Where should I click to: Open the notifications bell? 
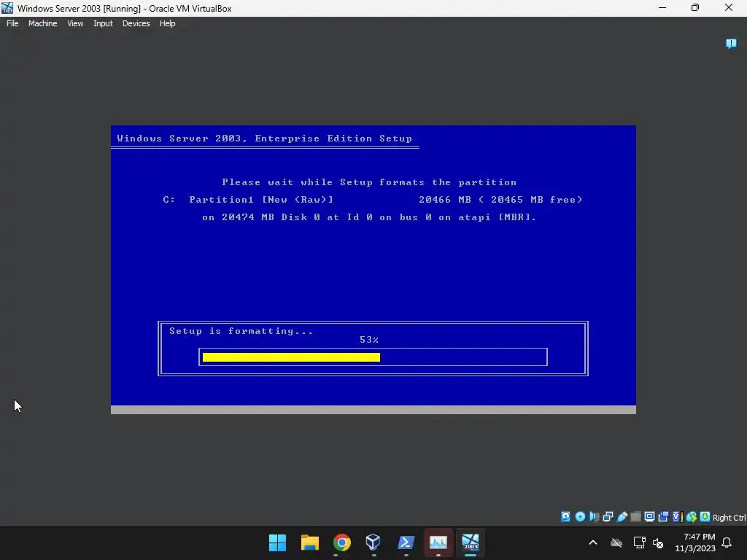(727, 542)
